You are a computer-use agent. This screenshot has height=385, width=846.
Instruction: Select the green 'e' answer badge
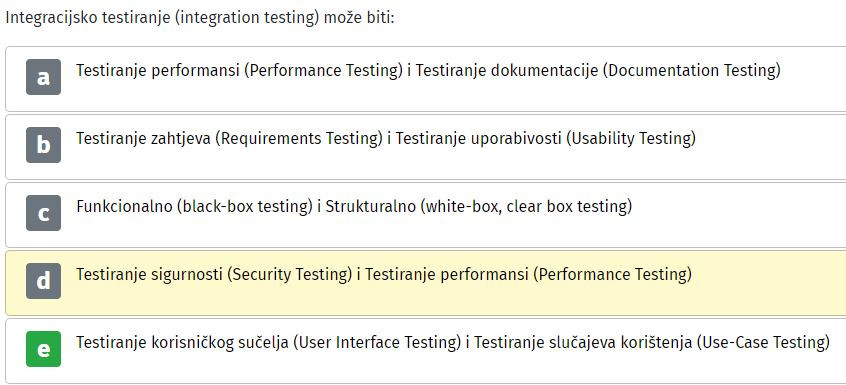[43, 349]
